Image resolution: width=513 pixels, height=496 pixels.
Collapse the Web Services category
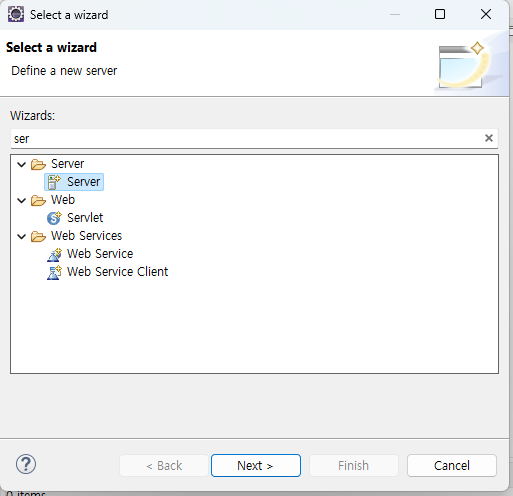click(x=22, y=236)
